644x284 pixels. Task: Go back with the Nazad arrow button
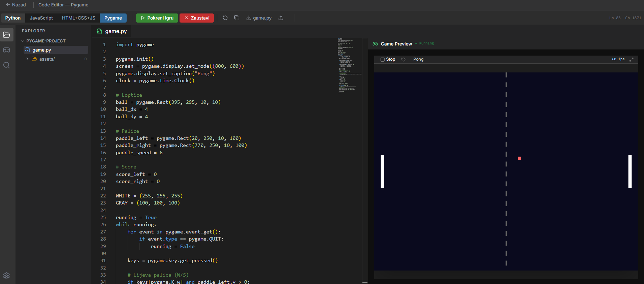[15, 5]
